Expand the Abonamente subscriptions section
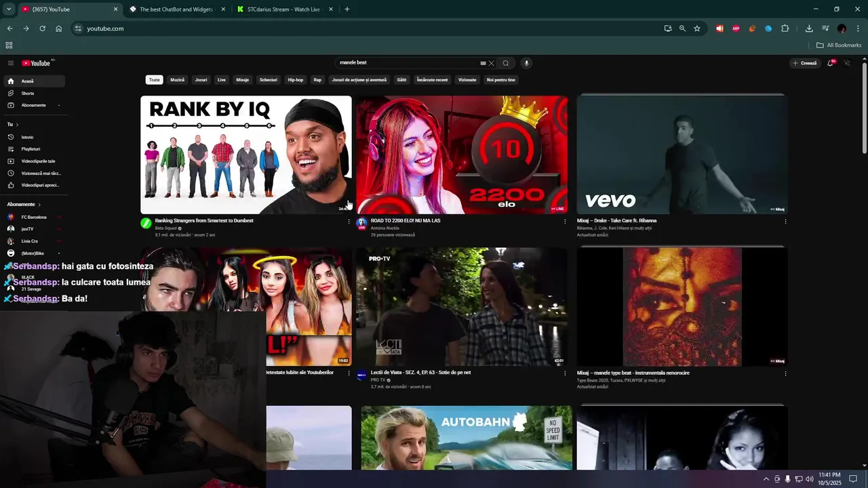 point(24,204)
